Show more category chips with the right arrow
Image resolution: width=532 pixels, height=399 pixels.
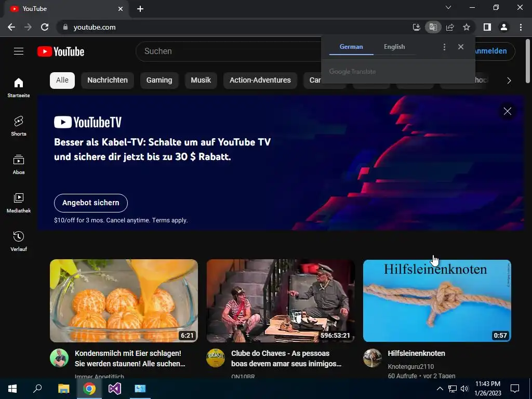click(x=509, y=81)
